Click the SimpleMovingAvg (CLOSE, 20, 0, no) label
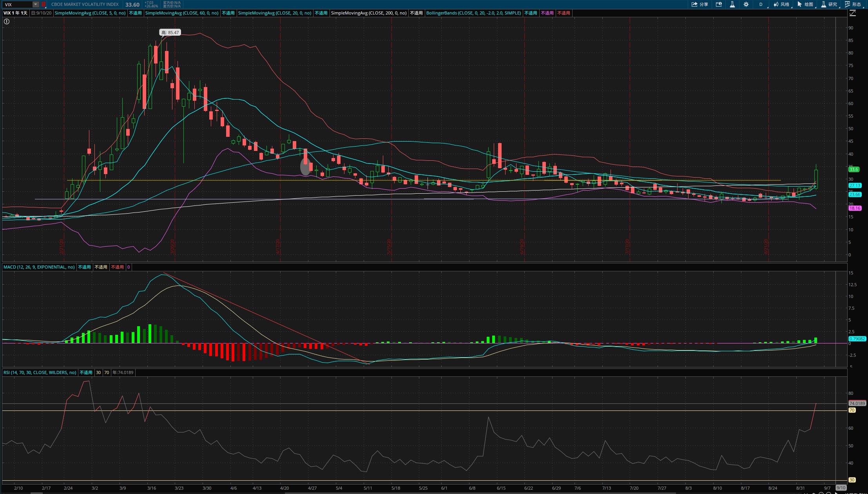 (275, 13)
